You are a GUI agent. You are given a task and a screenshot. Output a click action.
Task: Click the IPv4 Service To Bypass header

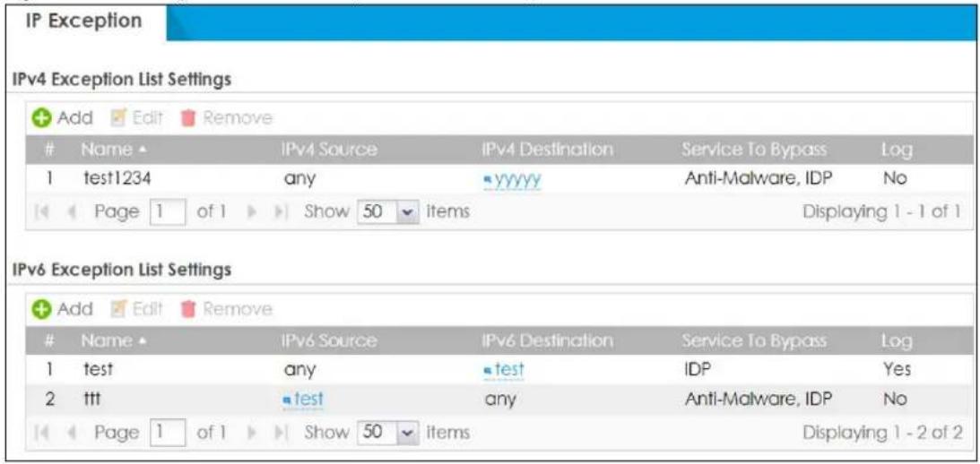(x=754, y=150)
